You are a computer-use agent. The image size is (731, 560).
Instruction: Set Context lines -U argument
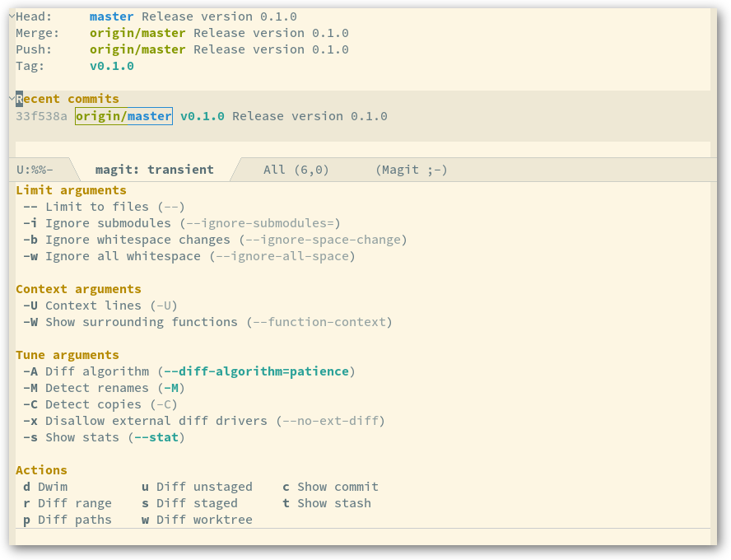[100, 306]
